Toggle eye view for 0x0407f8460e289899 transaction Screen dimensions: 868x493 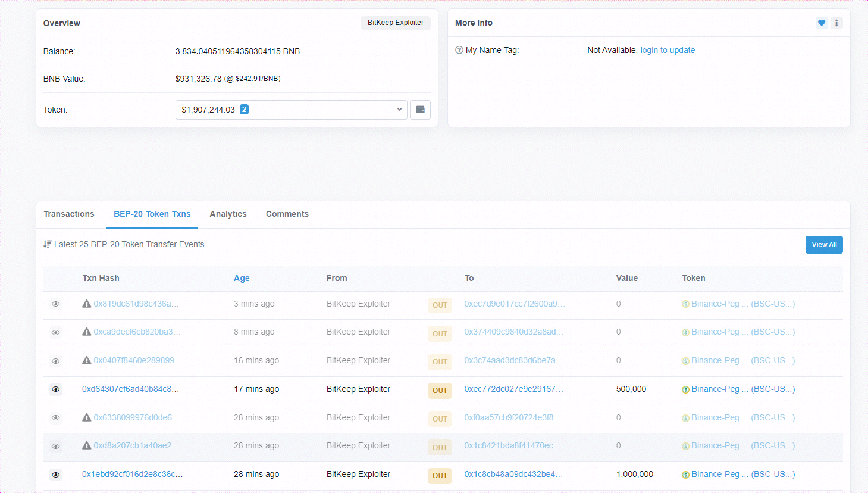[55, 361]
